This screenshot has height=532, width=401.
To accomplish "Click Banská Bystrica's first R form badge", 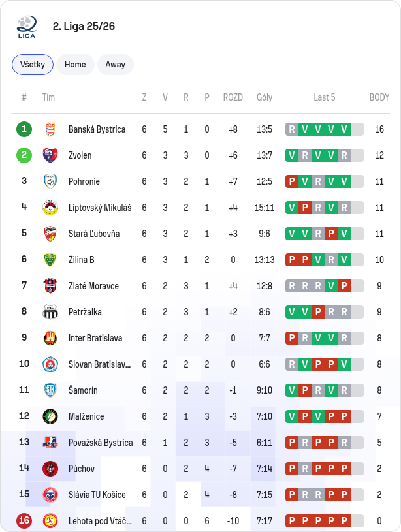I will (292, 129).
